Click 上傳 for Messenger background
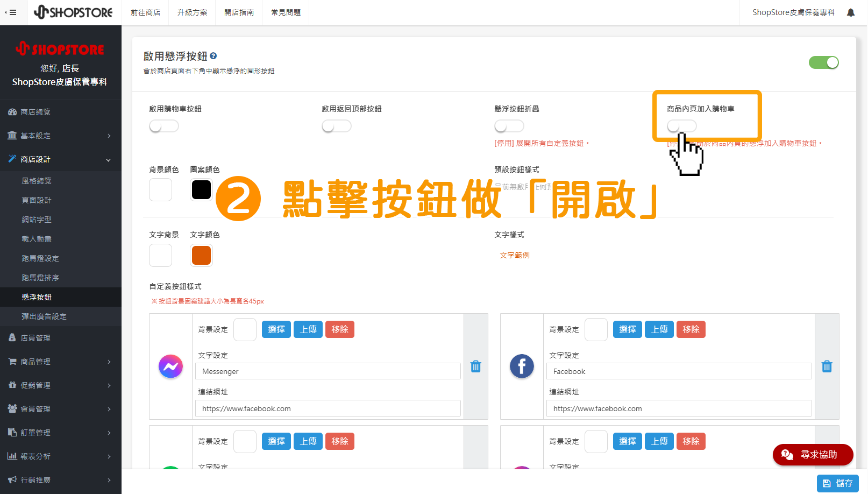This screenshot has height=494, width=868. [308, 329]
